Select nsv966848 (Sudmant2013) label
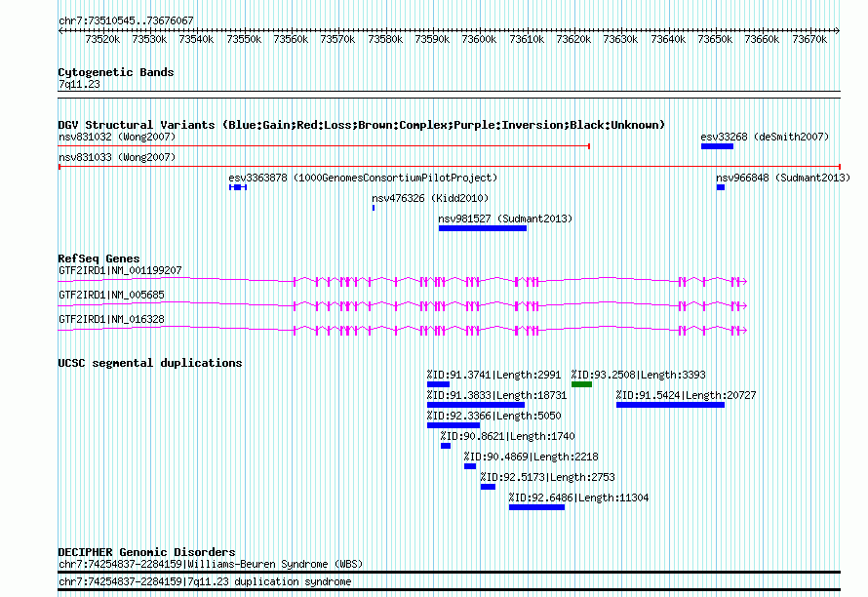Image resolution: width=868 pixels, height=597 pixels. (783, 178)
